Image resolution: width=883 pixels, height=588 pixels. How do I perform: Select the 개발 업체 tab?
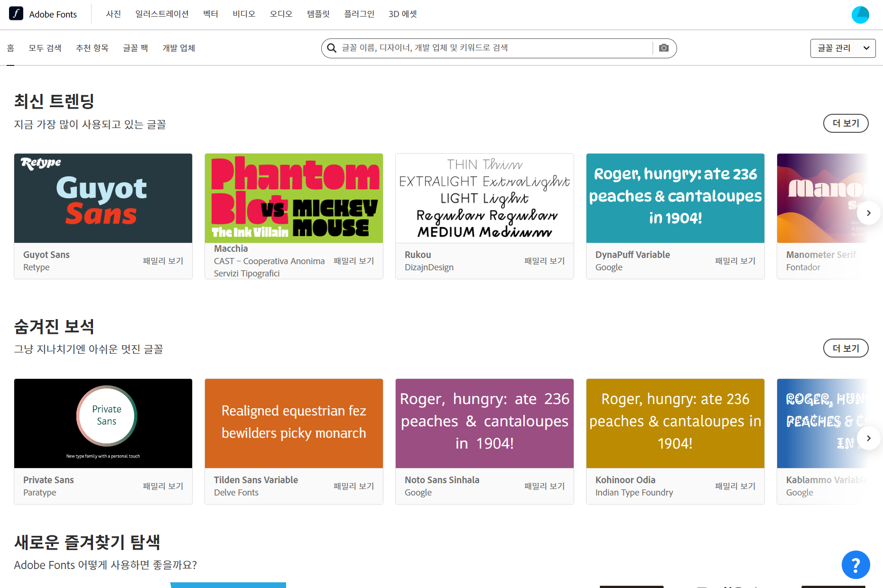click(x=179, y=48)
